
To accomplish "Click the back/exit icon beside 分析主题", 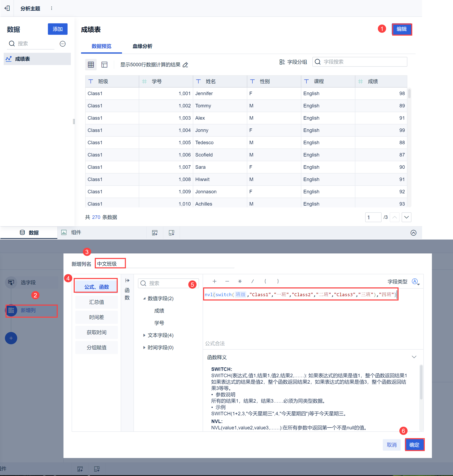I will coord(7,8).
